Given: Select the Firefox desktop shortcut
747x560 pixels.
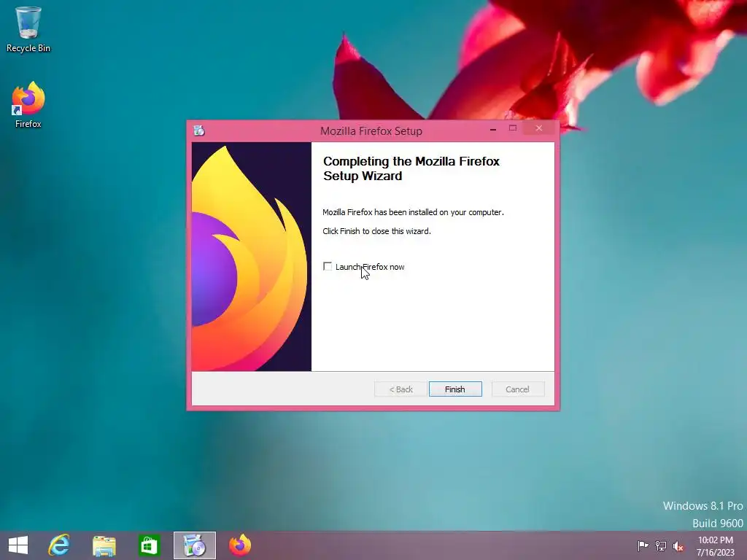Looking at the screenshot, I should 28,105.
